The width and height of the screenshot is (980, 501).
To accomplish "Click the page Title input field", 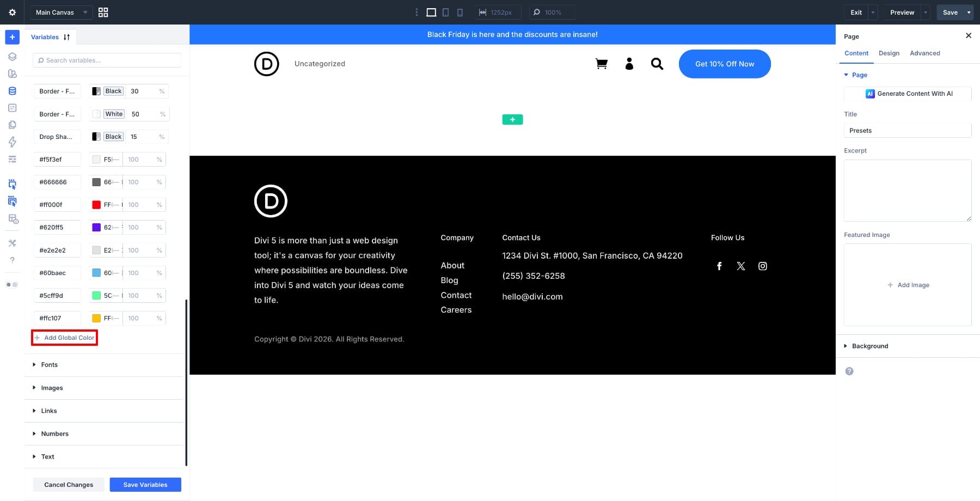I will 908,131.
